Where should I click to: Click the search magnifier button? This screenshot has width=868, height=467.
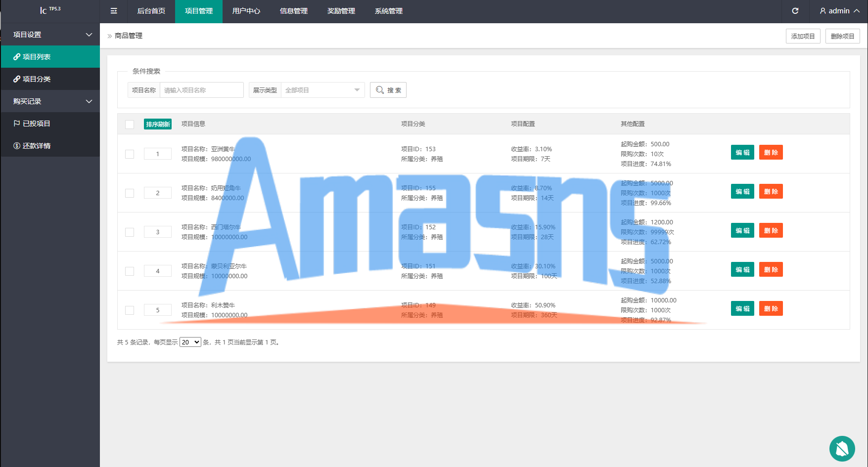pyautogui.click(x=388, y=90)
